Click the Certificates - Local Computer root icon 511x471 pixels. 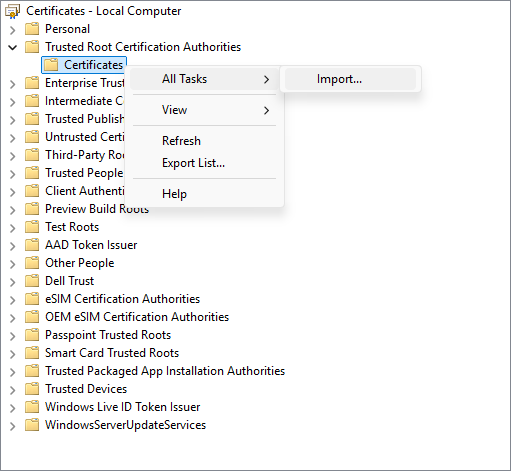(x=12, y=11)
